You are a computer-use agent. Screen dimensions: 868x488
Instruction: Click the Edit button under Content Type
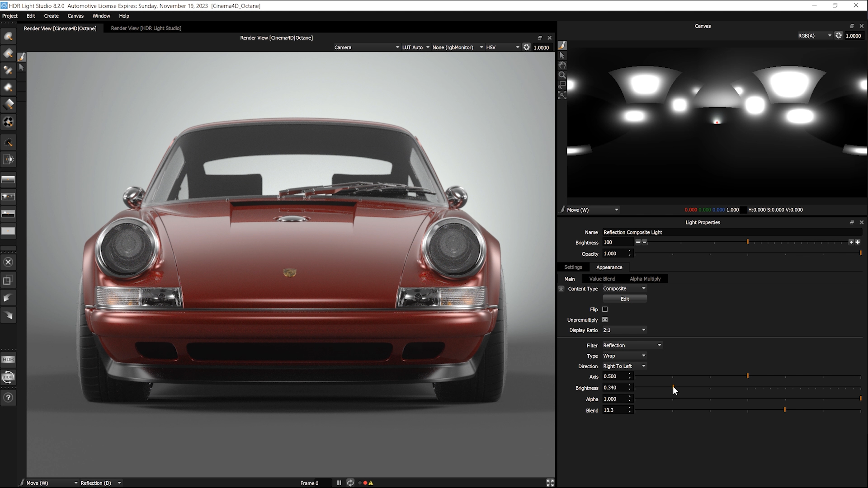(x=624, y=299)
